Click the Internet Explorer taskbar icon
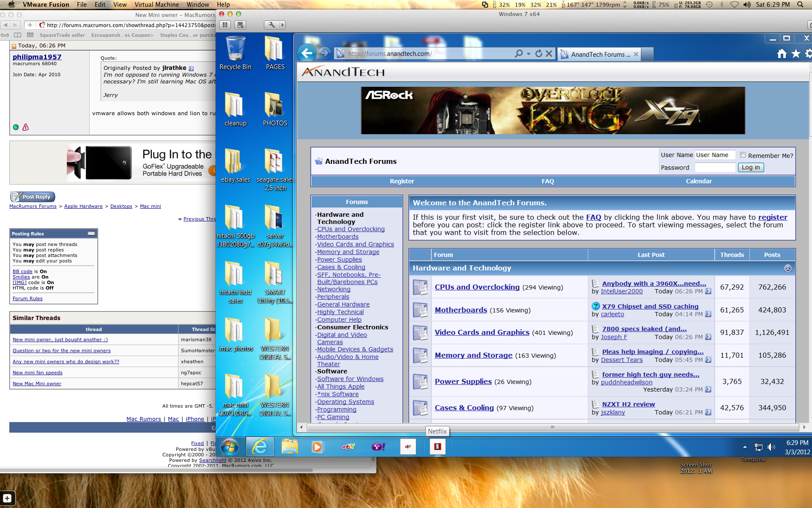This screenshot has width=812, height=508. [260, 447]
